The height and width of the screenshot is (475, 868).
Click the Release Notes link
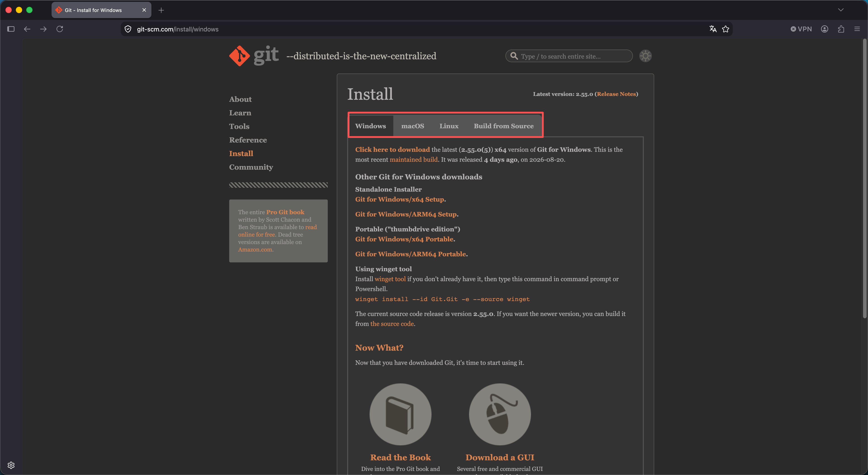[616, 94]
